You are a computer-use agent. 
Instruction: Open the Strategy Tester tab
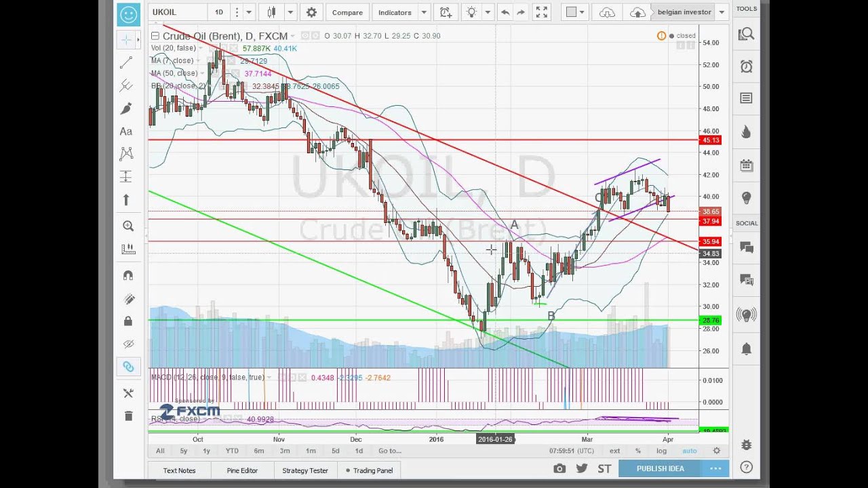click(x=305, y=470)
